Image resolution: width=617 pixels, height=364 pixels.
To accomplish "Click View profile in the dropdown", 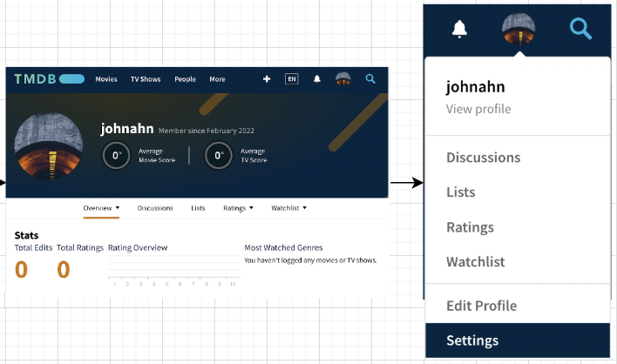I will [x=478, y=109].
